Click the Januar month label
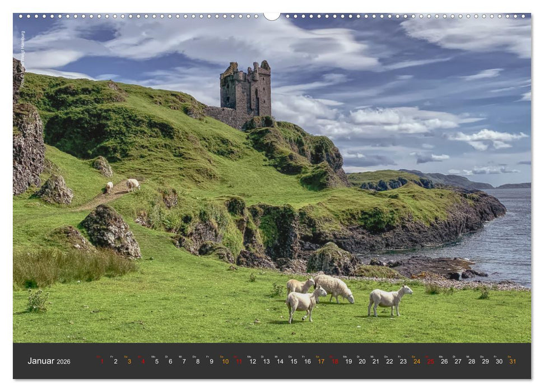Viewport: 544px width, 392px height. (x=40, y=362)
